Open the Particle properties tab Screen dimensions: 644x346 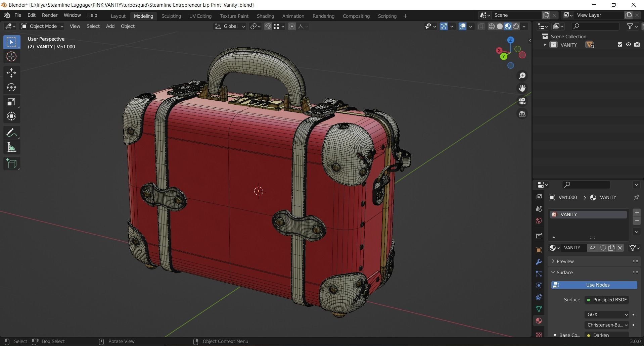pyautogui.click(x=539, y=274)
